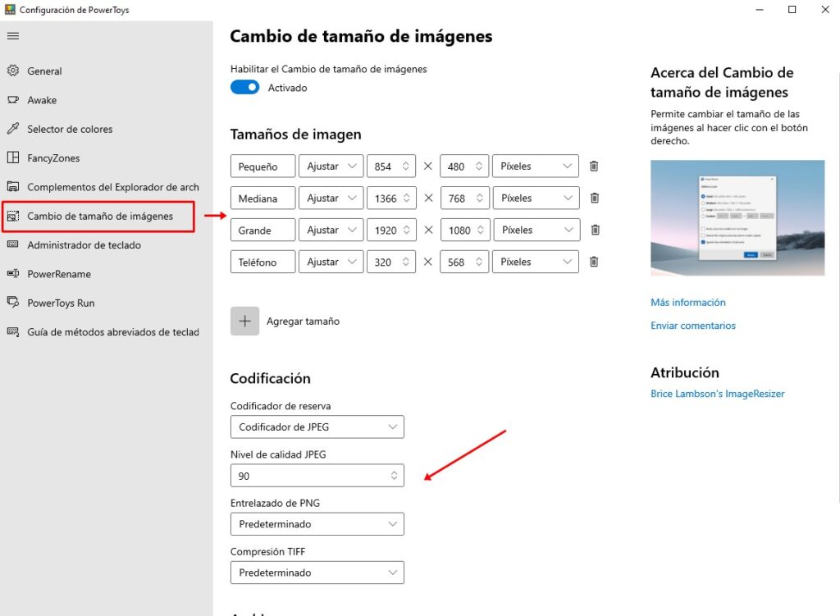The image size is (840, 616).
Task: Open PowerRename settings page
Action: (x=59, y=274)
